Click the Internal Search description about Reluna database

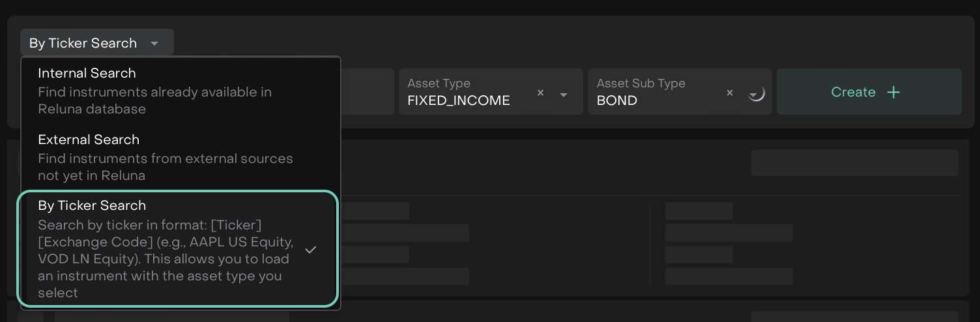click(154, 100)
